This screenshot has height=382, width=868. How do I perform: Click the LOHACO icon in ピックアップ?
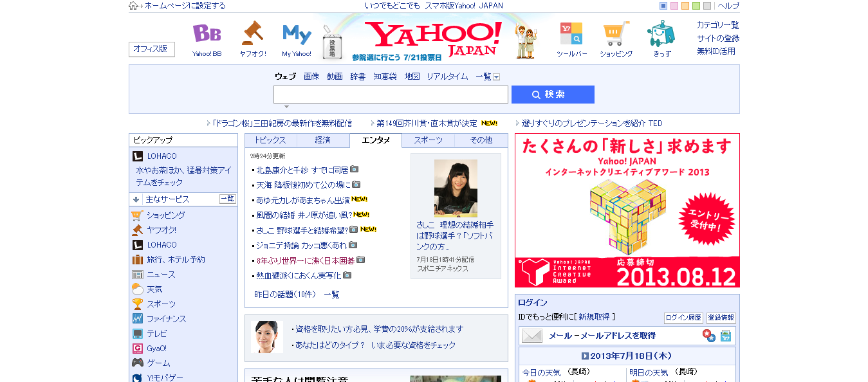pyautogui.click(x=137, y=156)
